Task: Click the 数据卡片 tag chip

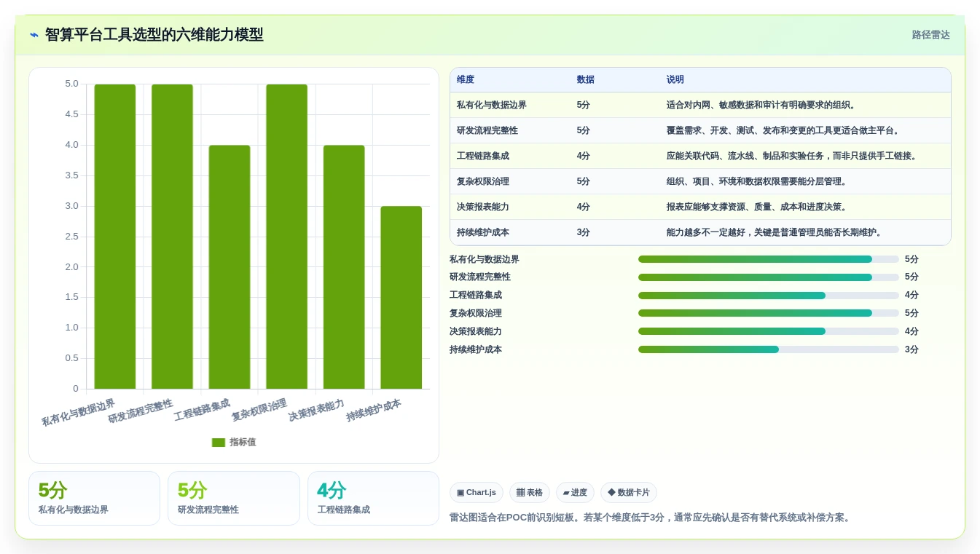Action: click(x=629, y=493)
